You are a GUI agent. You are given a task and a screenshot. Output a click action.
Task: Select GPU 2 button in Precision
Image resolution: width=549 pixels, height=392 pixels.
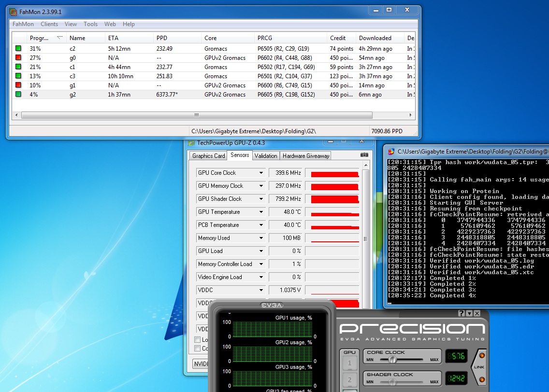[x=349, y=379]
